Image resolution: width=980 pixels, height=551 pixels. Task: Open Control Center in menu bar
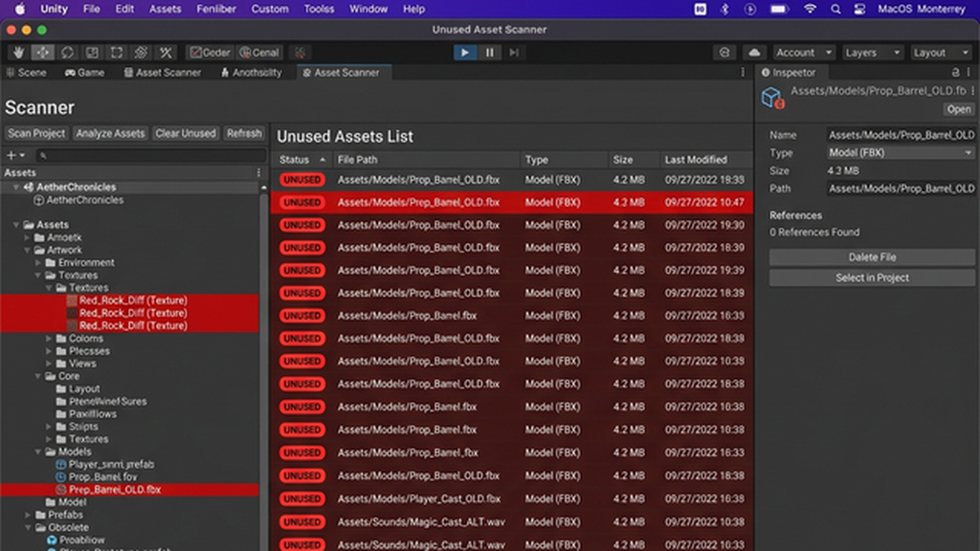[x=859, y=10]
